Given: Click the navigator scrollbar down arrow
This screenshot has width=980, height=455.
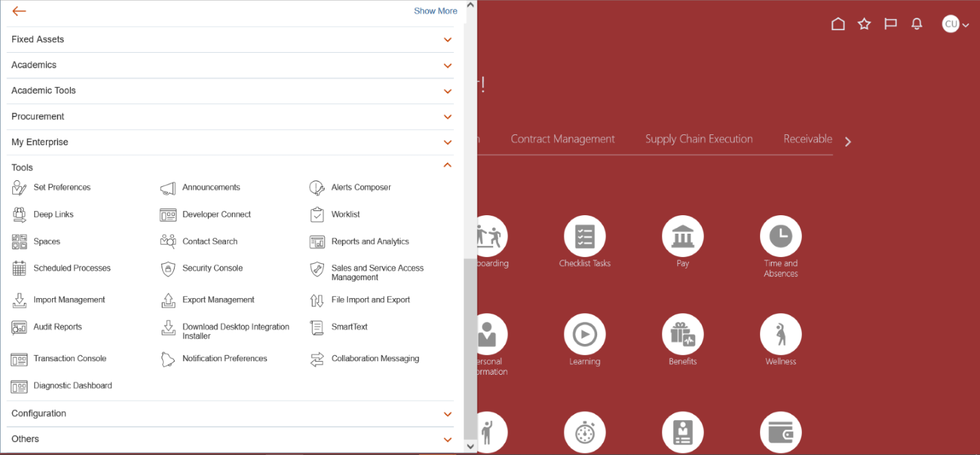Looking at the screenshot, I should 470,446.
